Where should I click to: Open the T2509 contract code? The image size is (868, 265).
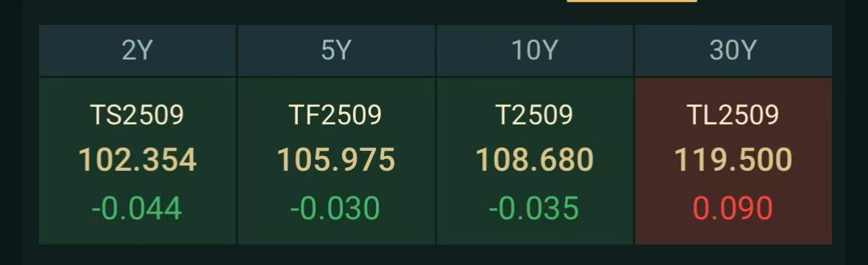[535, 116]
